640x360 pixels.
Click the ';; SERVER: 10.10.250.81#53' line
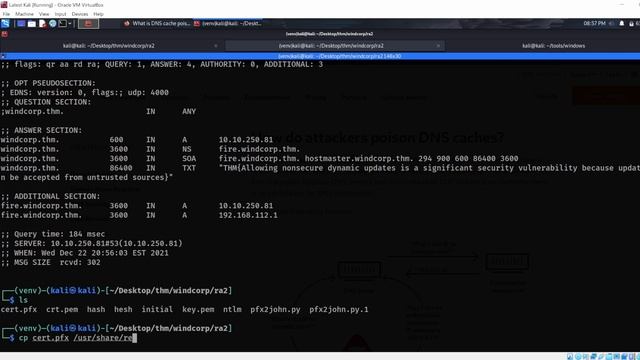coord(91,244)
